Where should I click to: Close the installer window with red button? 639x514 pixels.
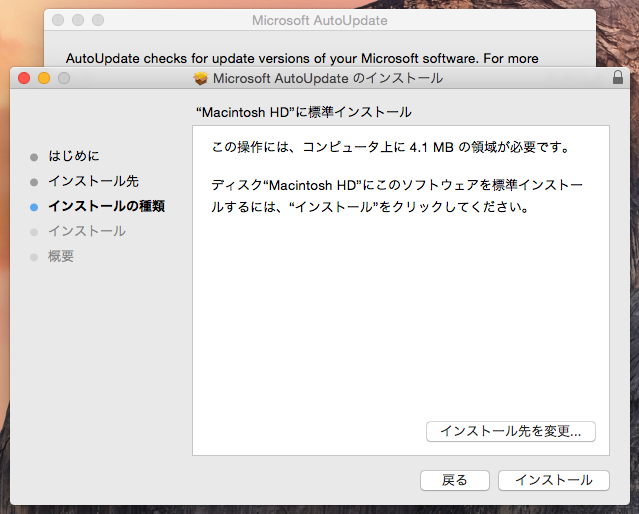[x=24, y=78]
